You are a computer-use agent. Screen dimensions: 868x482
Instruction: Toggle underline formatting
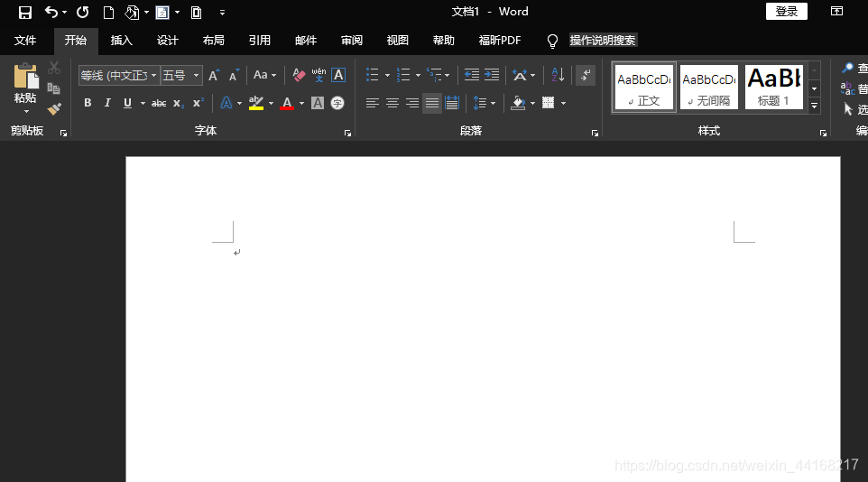(127, 103)
